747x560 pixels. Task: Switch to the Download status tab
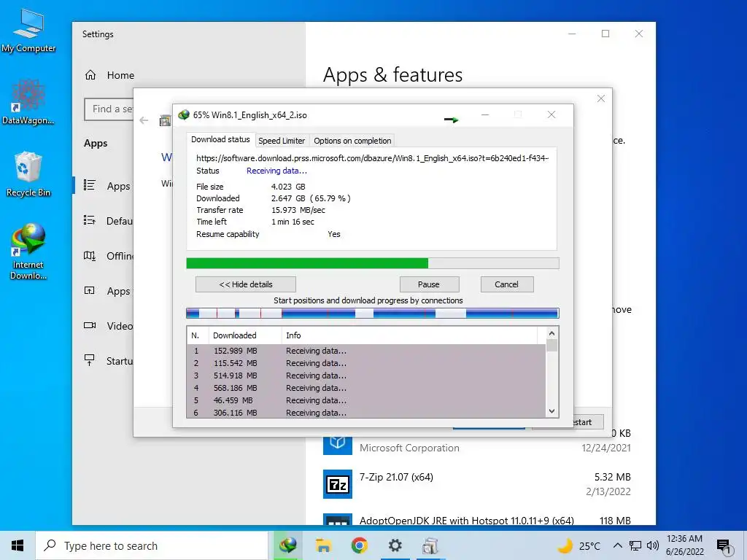click(x=220, y=139)
